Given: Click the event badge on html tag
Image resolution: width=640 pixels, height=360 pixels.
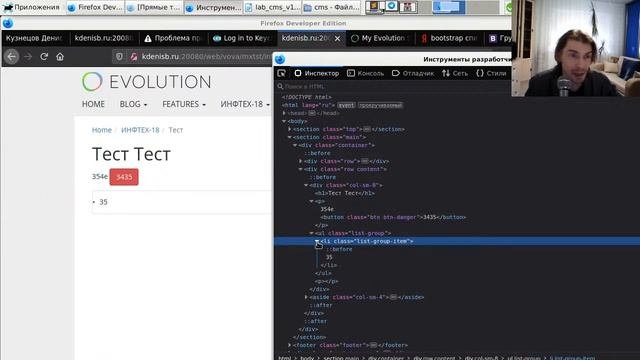Looking at the screenshot, I should (x=346, y=105).
